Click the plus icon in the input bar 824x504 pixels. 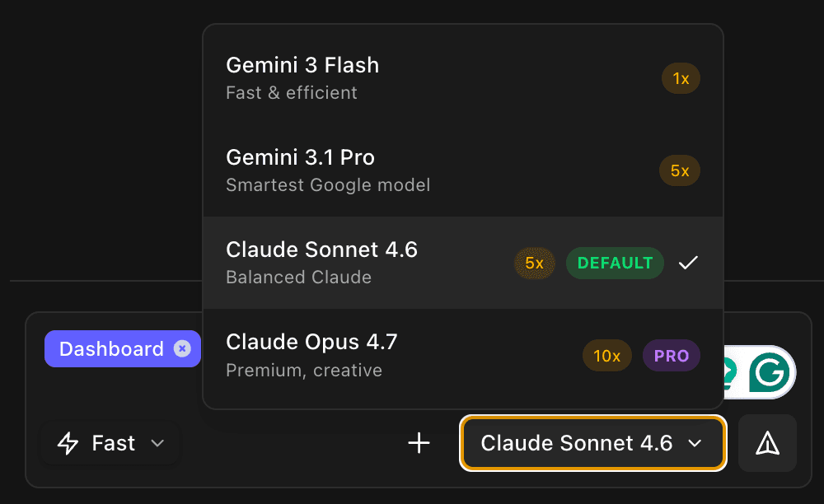coord(419,443)
